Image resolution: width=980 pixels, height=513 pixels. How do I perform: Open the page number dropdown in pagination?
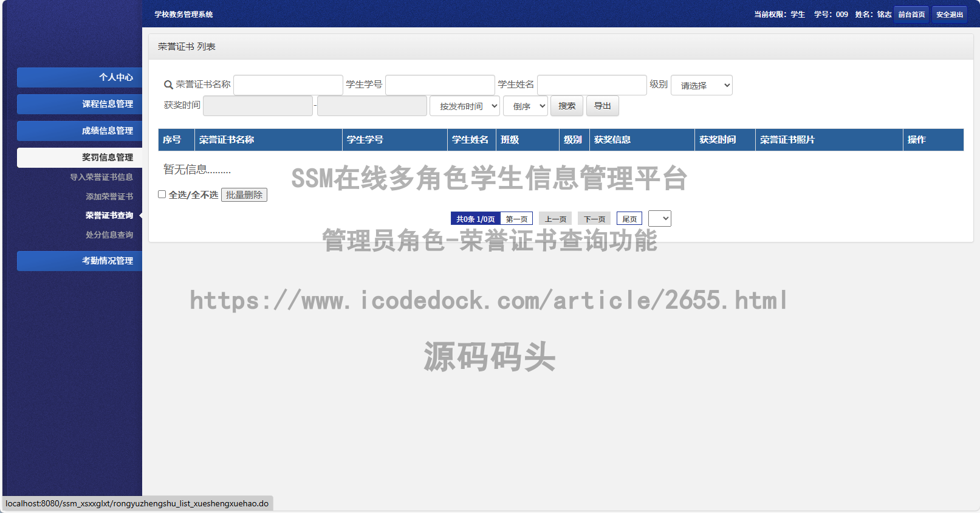pos(659,219)
